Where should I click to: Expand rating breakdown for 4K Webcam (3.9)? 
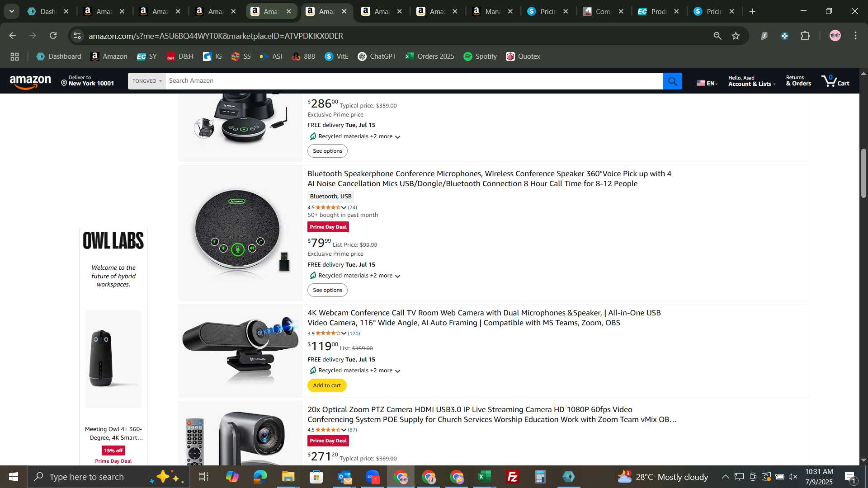tap(344, 333)
